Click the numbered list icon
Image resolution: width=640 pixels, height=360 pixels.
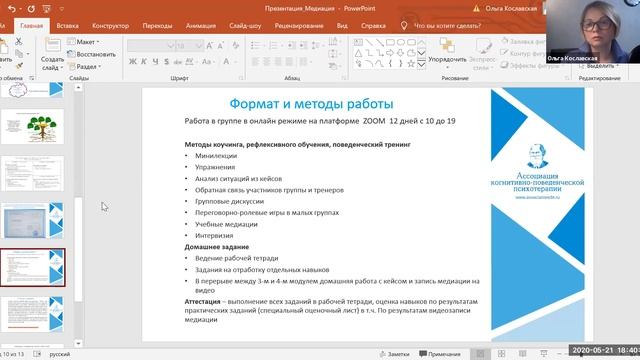(274, 45)
